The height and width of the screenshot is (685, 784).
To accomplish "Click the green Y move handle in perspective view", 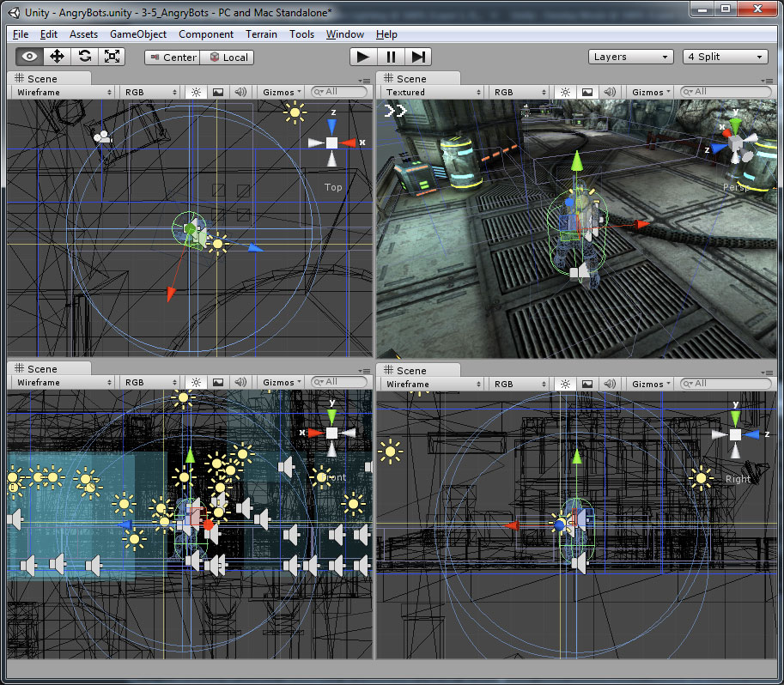I will point(577,161).
